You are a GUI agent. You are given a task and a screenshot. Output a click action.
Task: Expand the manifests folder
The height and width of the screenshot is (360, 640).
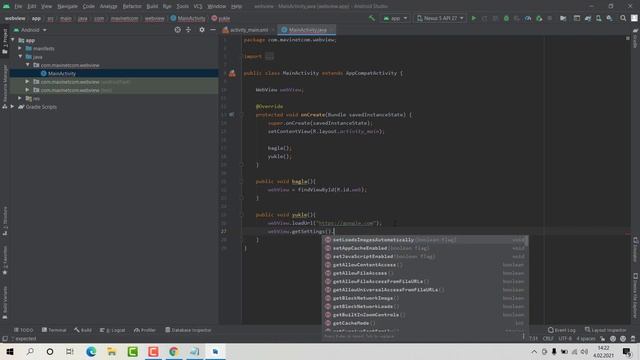(x=20, y=48)
